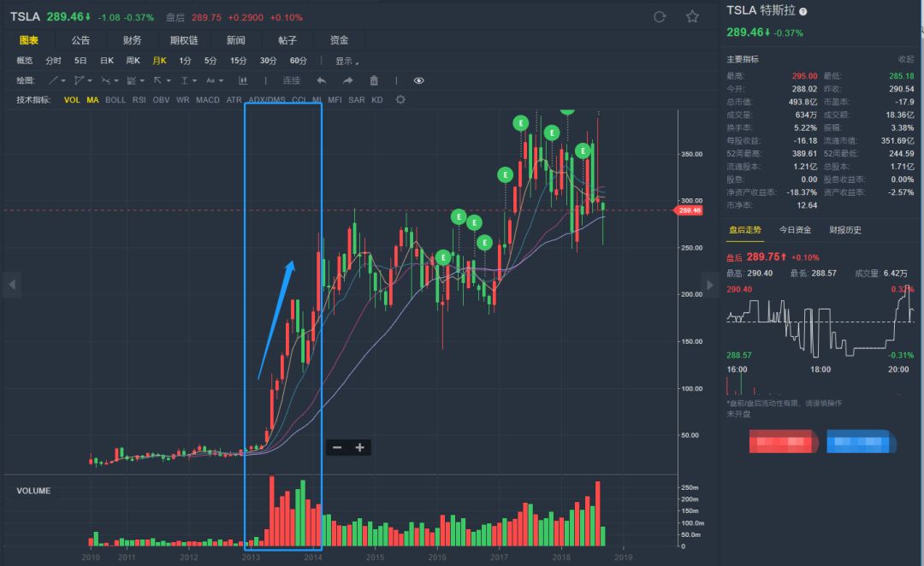
Task: Toggle the VOL indicator
Action: (72, 100)
